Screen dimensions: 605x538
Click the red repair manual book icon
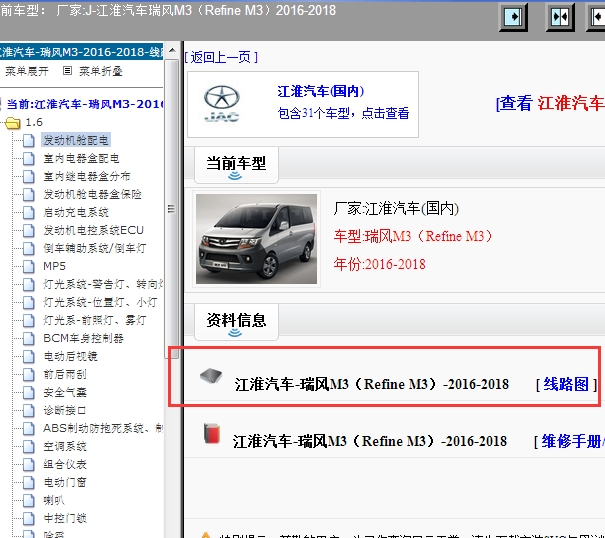212,433
